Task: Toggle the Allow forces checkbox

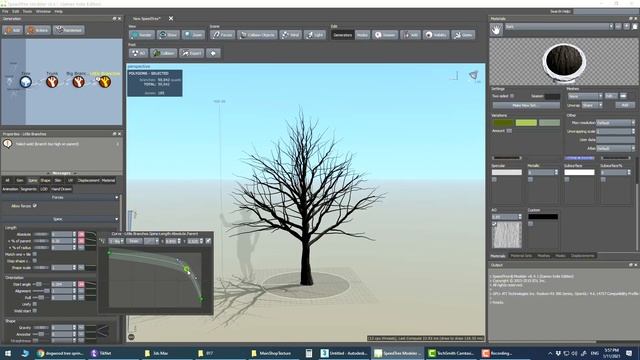Action: [x=35, y=206]
